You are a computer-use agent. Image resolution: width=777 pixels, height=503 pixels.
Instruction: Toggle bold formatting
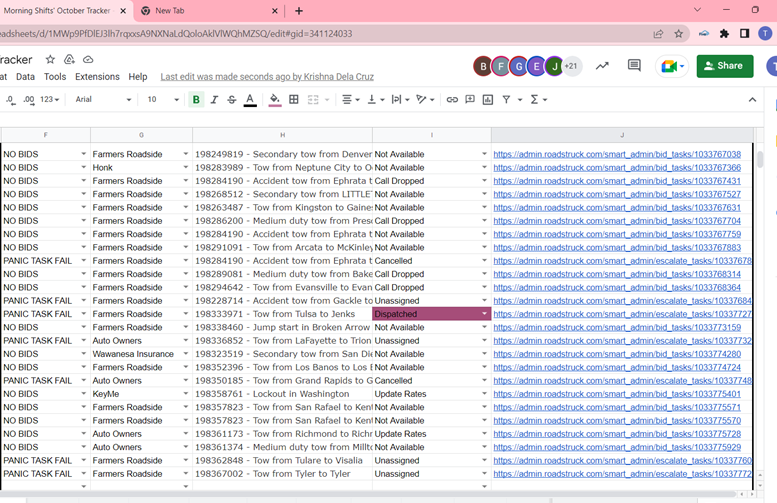(196, 100)
